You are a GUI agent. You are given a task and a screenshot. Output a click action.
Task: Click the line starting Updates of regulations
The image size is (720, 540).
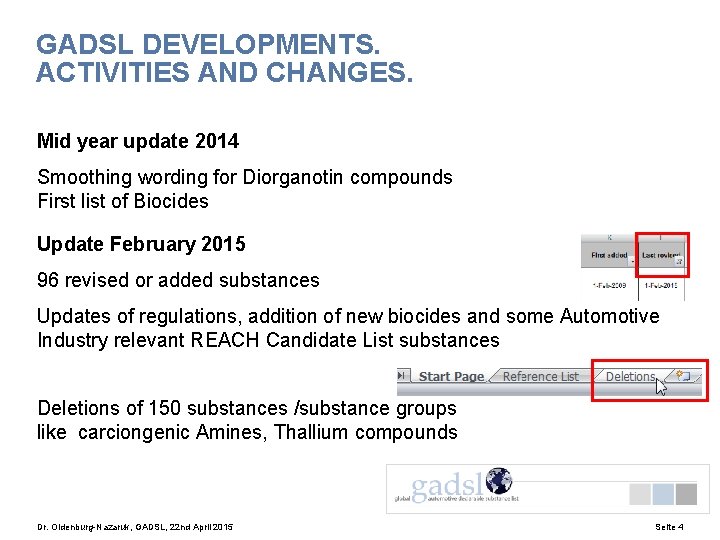348,316
